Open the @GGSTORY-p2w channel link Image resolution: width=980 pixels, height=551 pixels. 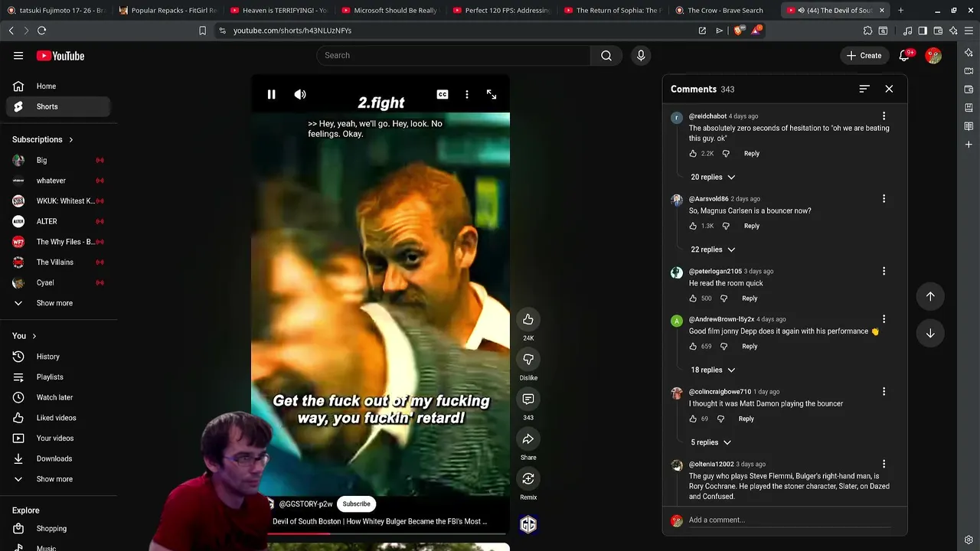pyautogui.click(x=305, y=504)
